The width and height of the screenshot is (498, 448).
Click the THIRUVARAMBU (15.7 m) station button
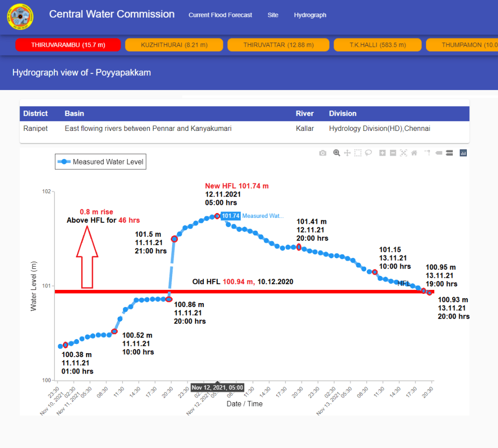pos(68,45)
